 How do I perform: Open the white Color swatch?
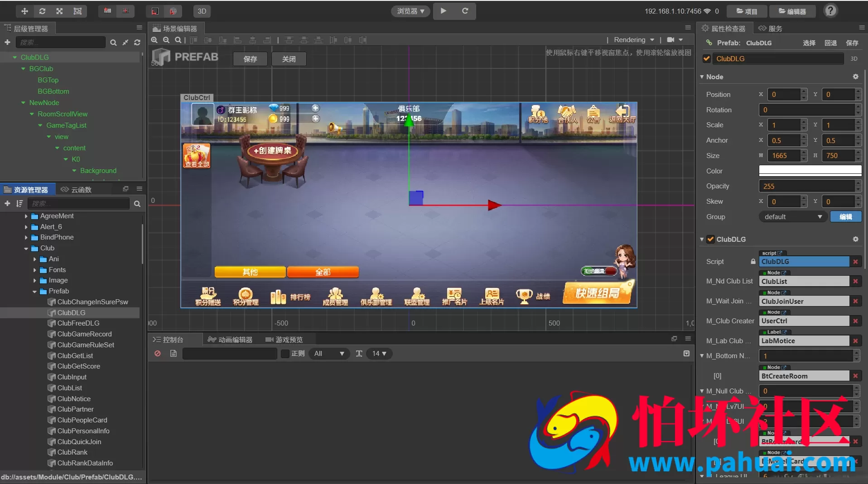810,171
